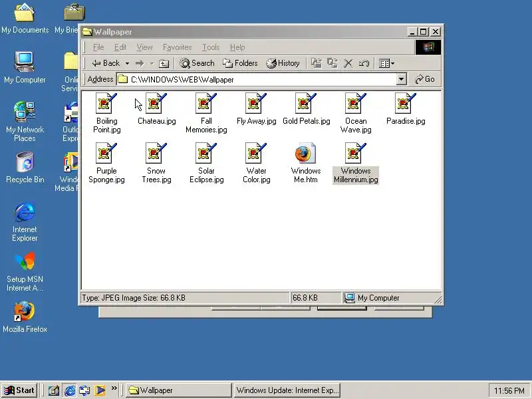This screenshot has width=532, height=399.
Task: Select the Gold Petals.jpg file icon
Action: [x=306, y=103]
